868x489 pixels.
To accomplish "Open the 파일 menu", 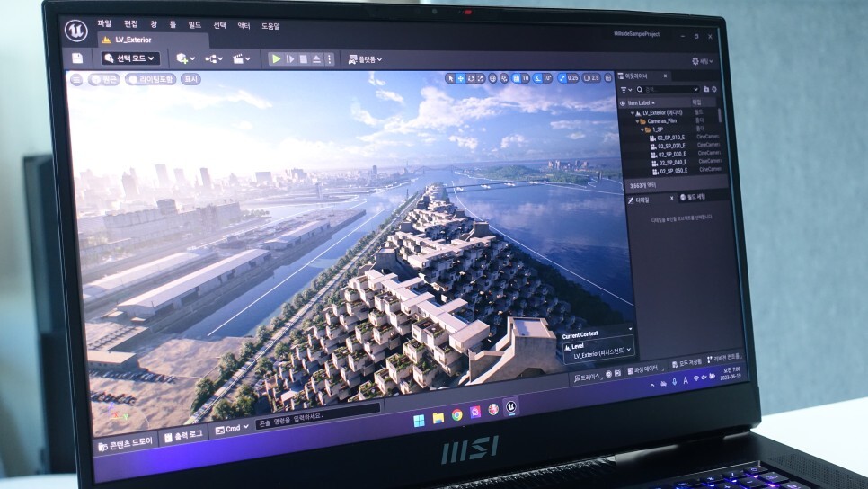I will pyautogui.click(x=104, y=23).
